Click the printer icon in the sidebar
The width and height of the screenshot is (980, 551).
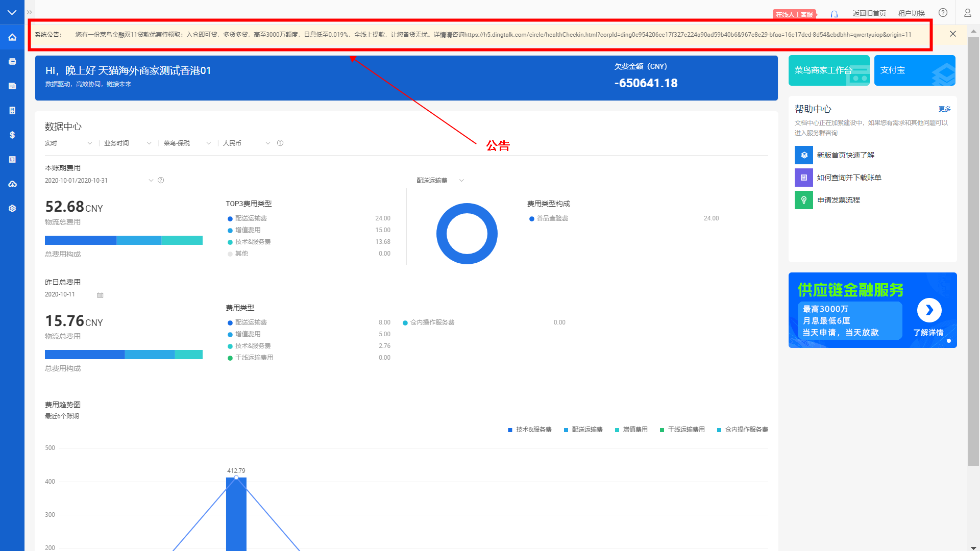tap(12, 62)
